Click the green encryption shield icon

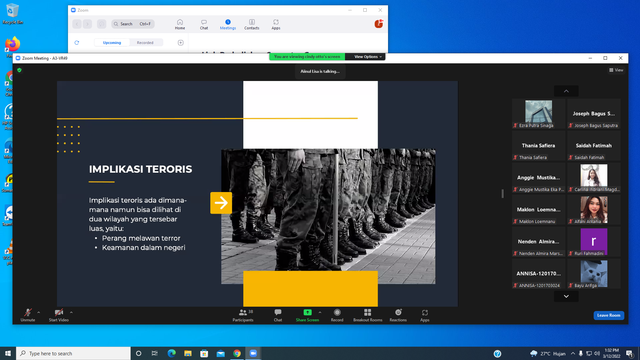[x=19, y=70]
